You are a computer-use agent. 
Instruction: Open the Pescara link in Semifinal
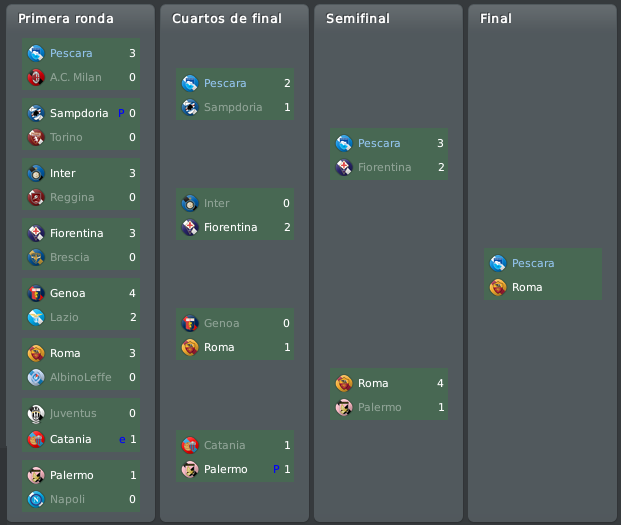[x=379, y=143]
